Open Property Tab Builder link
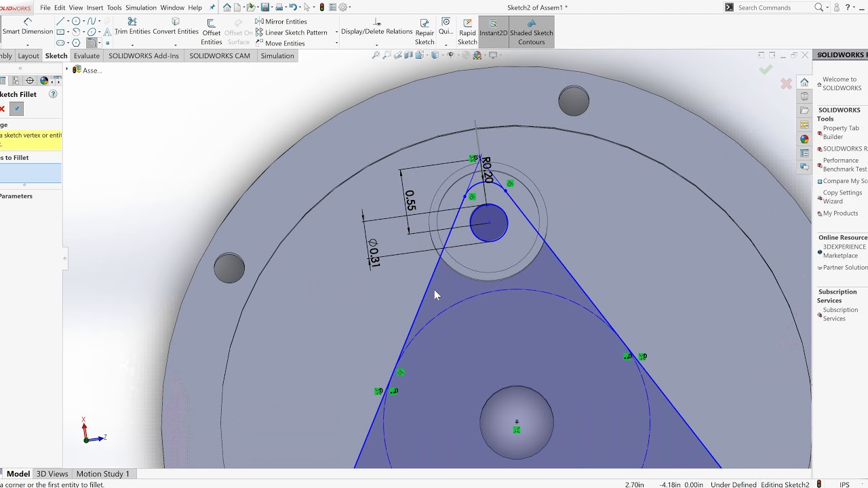The image size is (868, 488). pyautogui.click(x=841, y=132)
